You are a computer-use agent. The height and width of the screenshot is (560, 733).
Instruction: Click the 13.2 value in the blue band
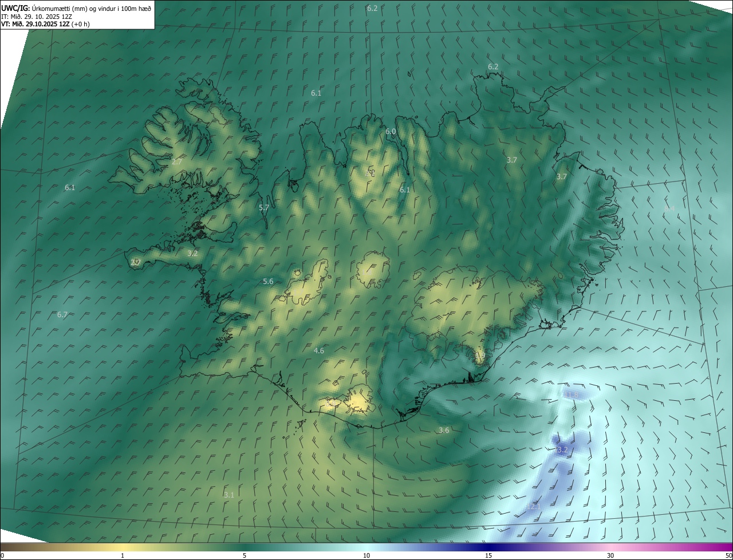(x=561, y=450)
